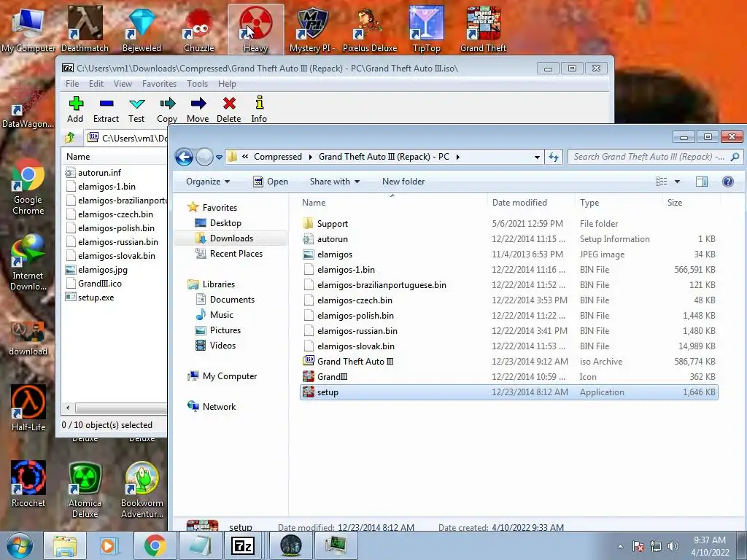Select Music library in navigation pane
This screenshot has height=560, width=747.
(222, 315)
